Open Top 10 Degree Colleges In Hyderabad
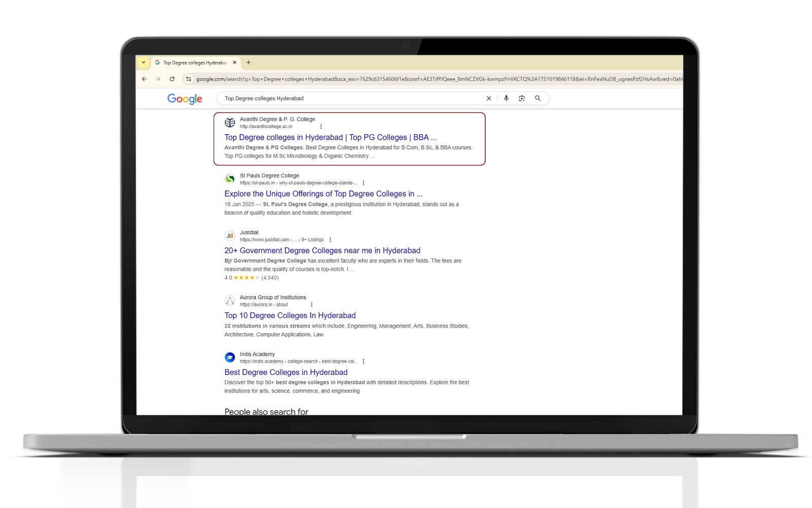This screenshot has width=812, height=508. pos(290,315)
